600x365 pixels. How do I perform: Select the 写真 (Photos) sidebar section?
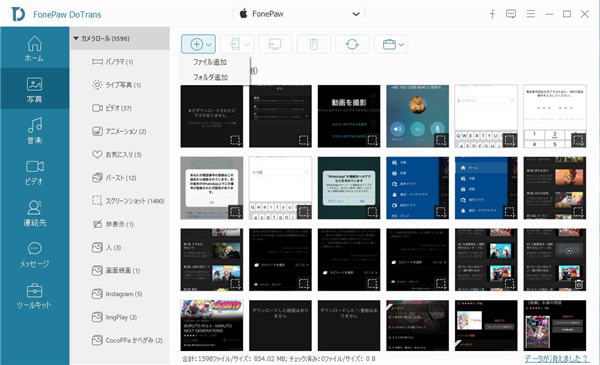tap(34, 89)
